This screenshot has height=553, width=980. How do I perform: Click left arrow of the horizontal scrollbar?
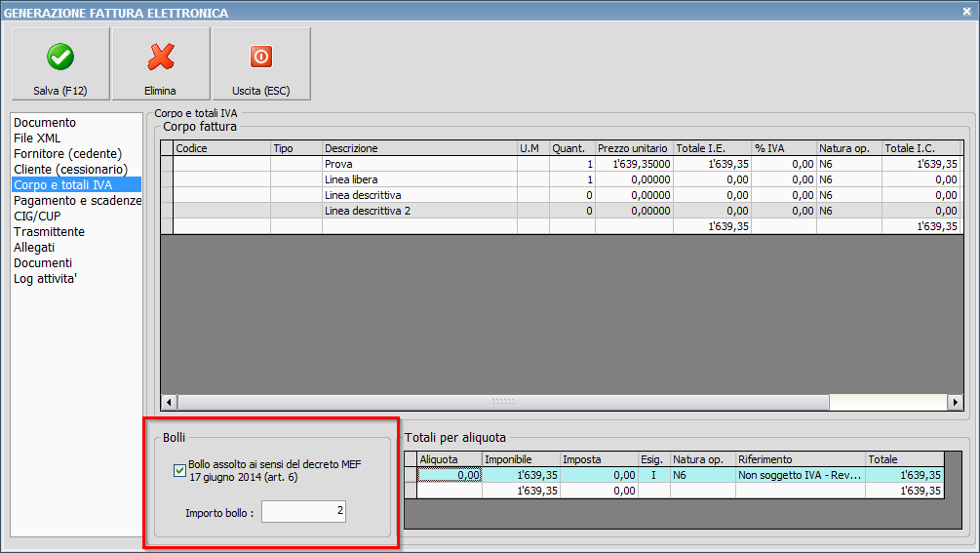pos(169,402)
